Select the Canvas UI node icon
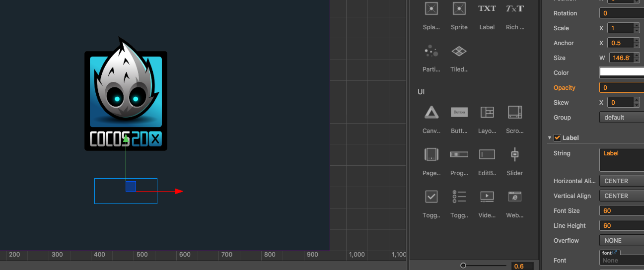Viewport: 644px width, 270px height. (x=431, y=113)
